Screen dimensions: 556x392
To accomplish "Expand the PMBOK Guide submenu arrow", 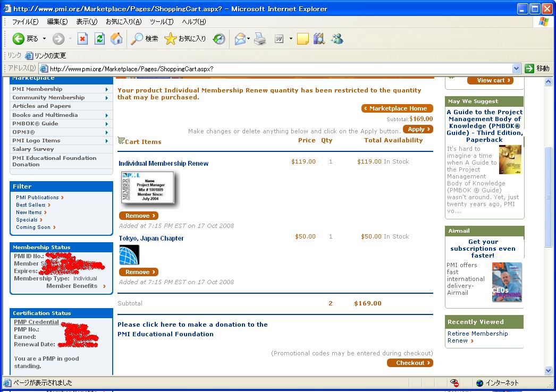I will pos(107,124).
